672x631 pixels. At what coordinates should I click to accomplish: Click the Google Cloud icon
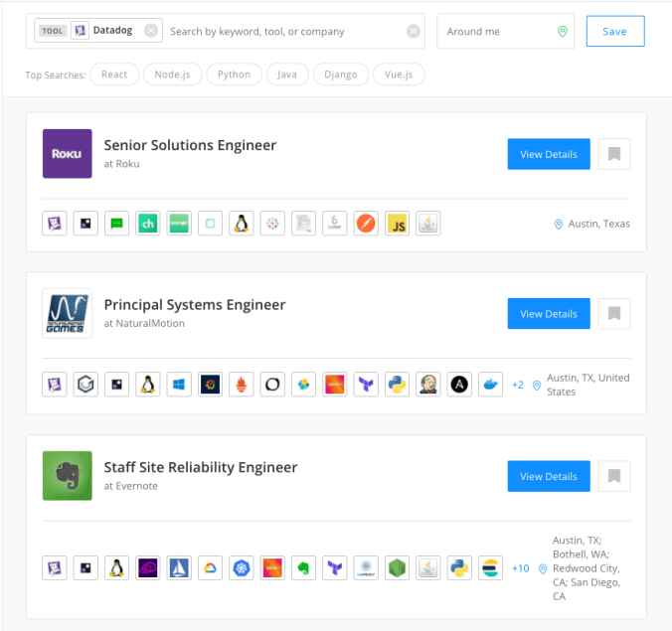(210, 568)
